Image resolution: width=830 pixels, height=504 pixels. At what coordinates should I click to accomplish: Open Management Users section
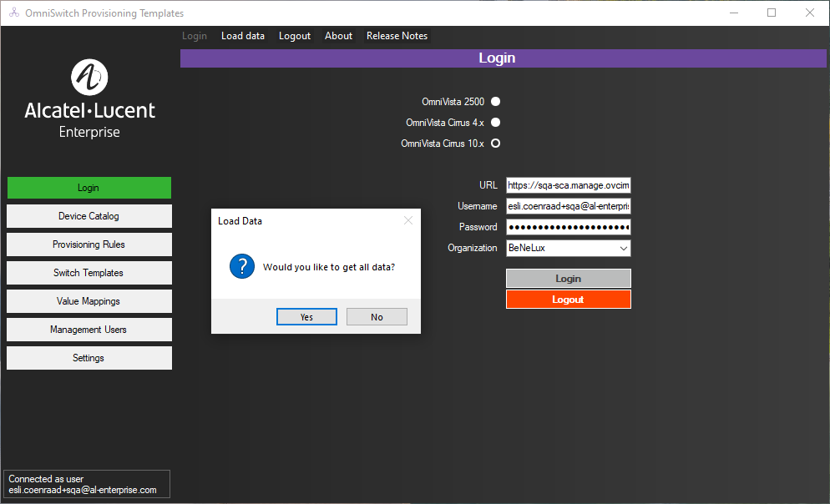(x=89, y=330)
